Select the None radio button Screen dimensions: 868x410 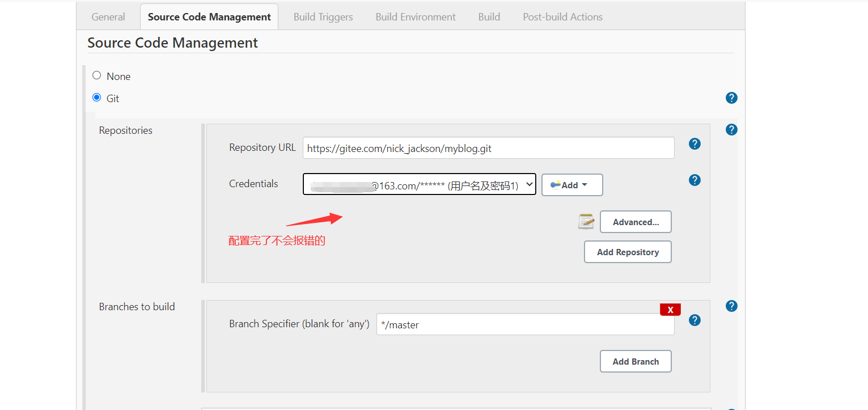96,75
